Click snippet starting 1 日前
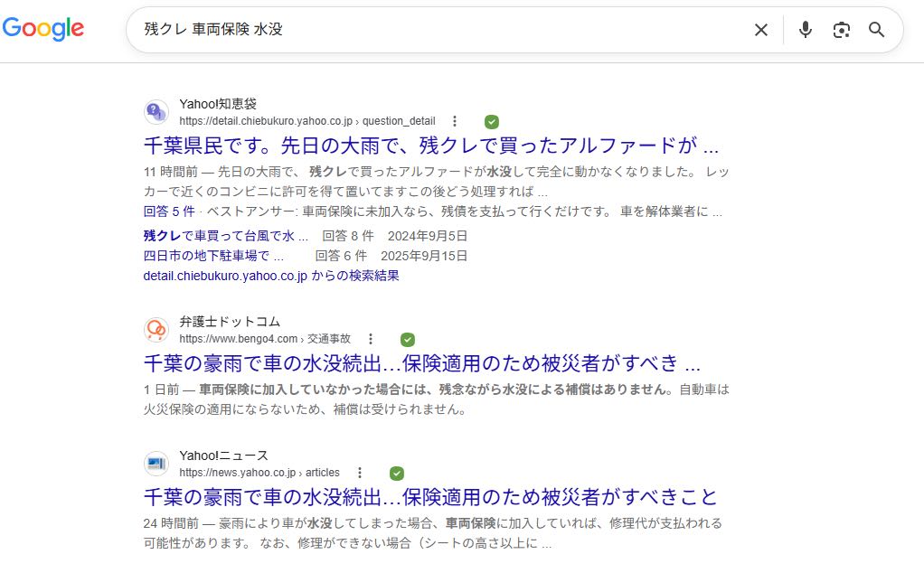The height and width of the screenshot is (573, 924). click(436, 399)
